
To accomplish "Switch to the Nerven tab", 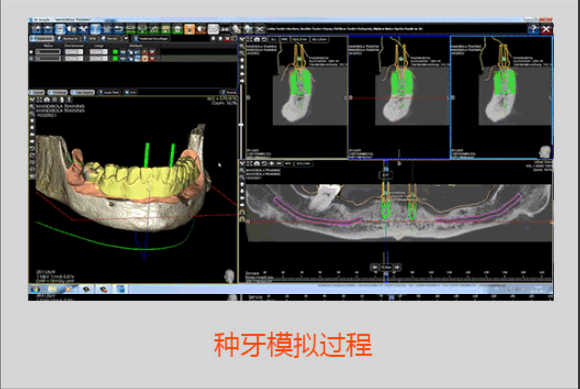I will click(x=110, y=38).
